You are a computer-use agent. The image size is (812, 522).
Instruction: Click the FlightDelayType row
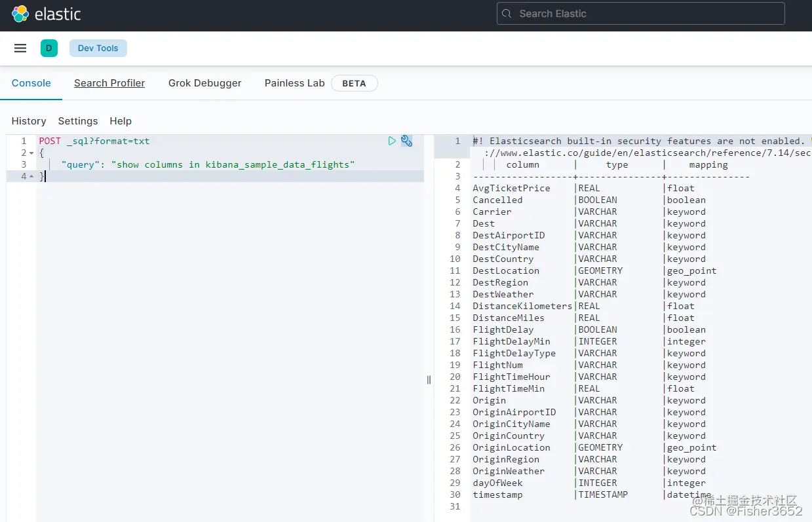pyautogui.click(x=589, y=353)
